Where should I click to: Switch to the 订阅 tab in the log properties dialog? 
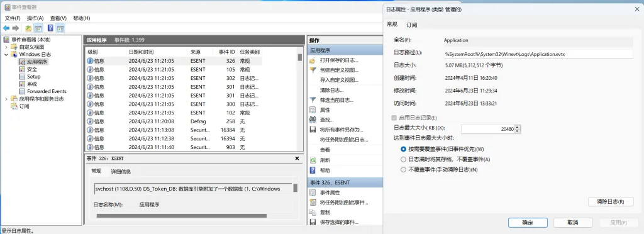[x=412, y=25]
